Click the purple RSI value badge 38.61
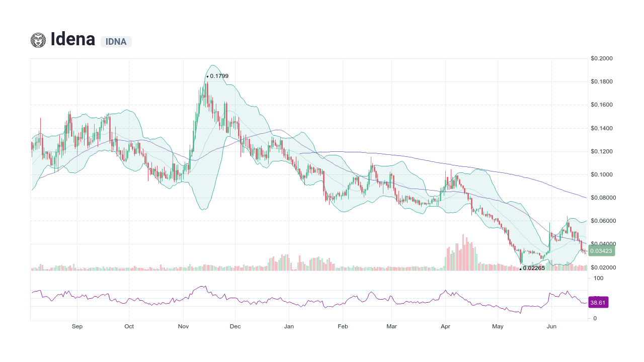The width and height of the screenshot is (644, 362). [599, 302]
